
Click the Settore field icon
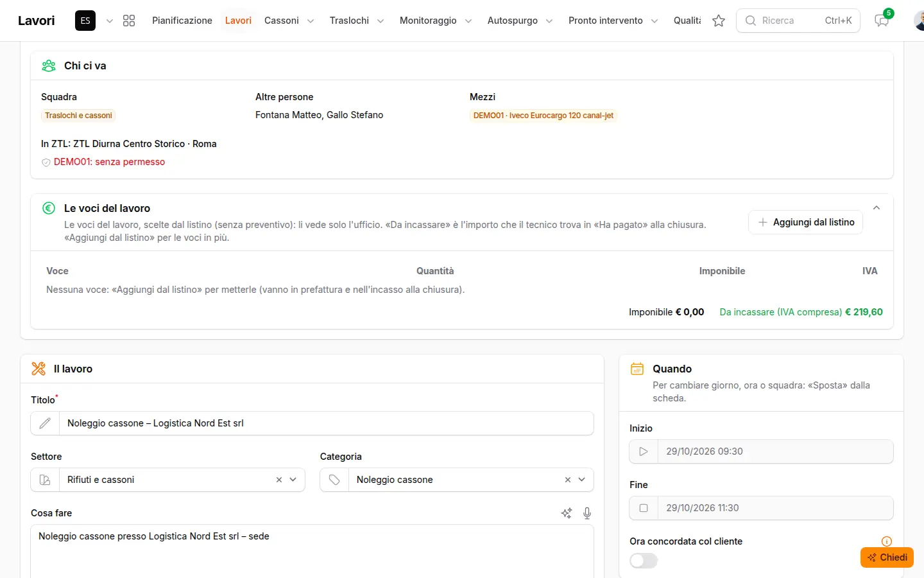click(x=45, y=480)
